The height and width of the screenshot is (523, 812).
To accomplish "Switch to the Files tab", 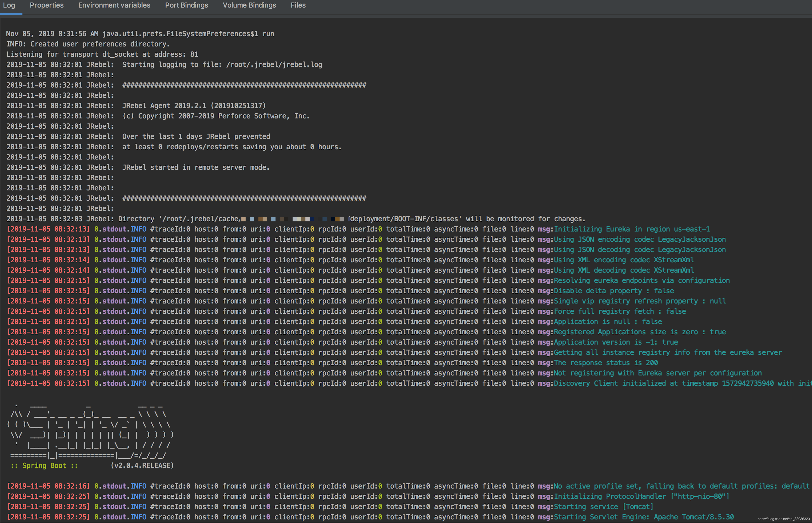I will (x=298, y=5).
